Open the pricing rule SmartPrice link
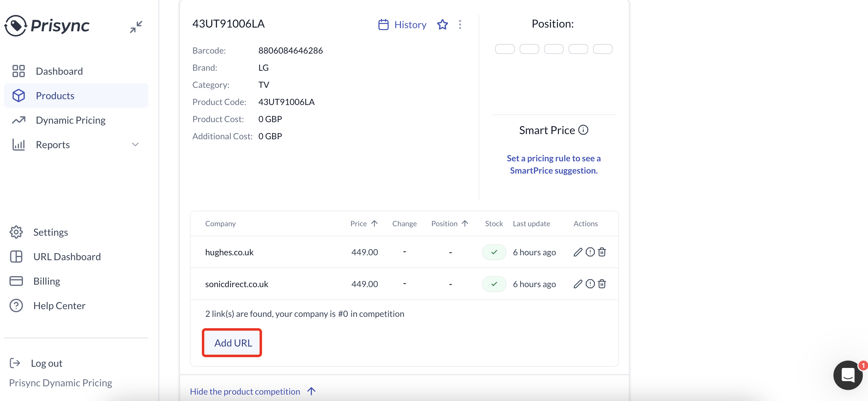This screenshot has width=868, height=401. [553, 164]
